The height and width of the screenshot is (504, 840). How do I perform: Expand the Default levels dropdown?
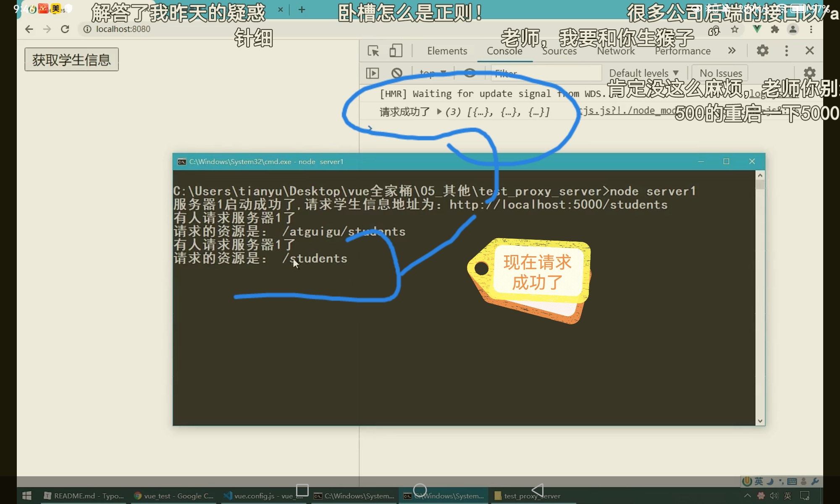[x=643, y=73]
